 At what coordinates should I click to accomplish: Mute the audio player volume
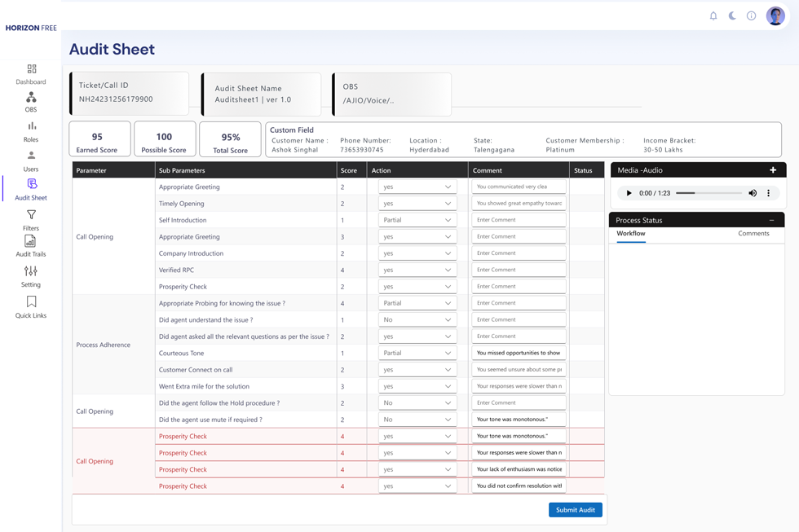coord(753,193)
